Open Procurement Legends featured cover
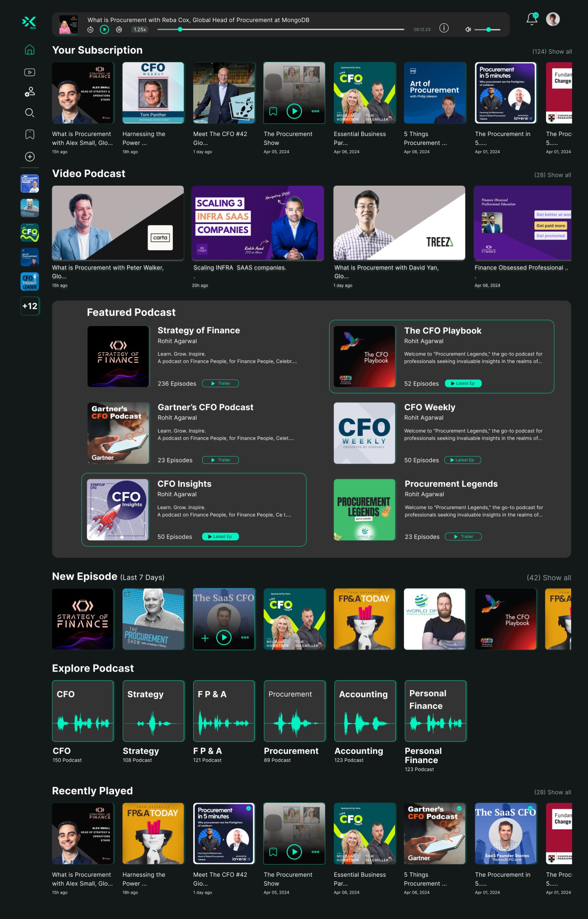This screenshot has width=588, height=919. tap(364, 510)
